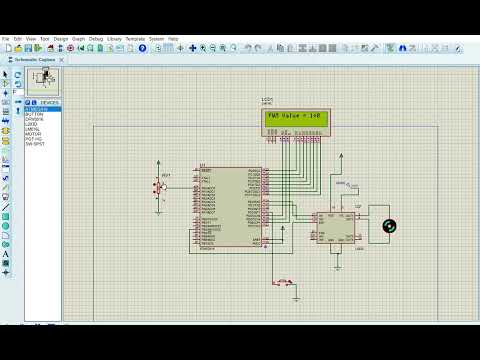Click the Undo arrow icon
480x360 pixels.
(248, 48)
